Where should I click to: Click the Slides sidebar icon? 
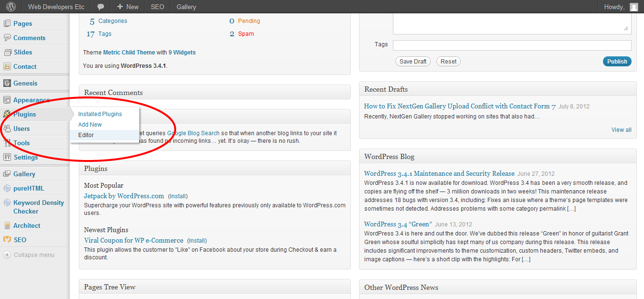click(7, 52)
